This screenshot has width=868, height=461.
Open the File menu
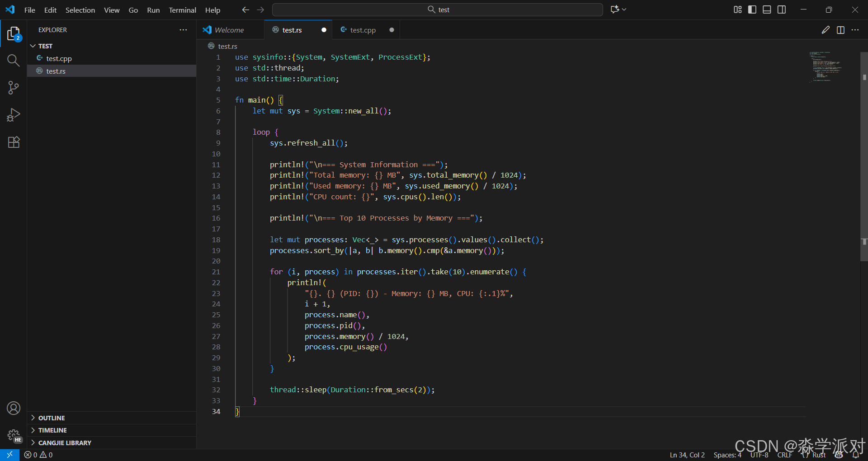tap(30, 10)
